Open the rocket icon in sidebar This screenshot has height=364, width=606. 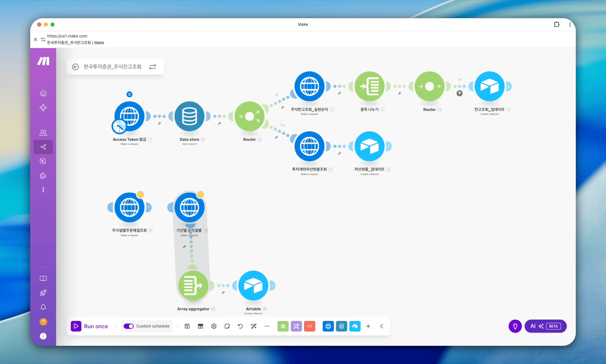(x=43, y=293)
